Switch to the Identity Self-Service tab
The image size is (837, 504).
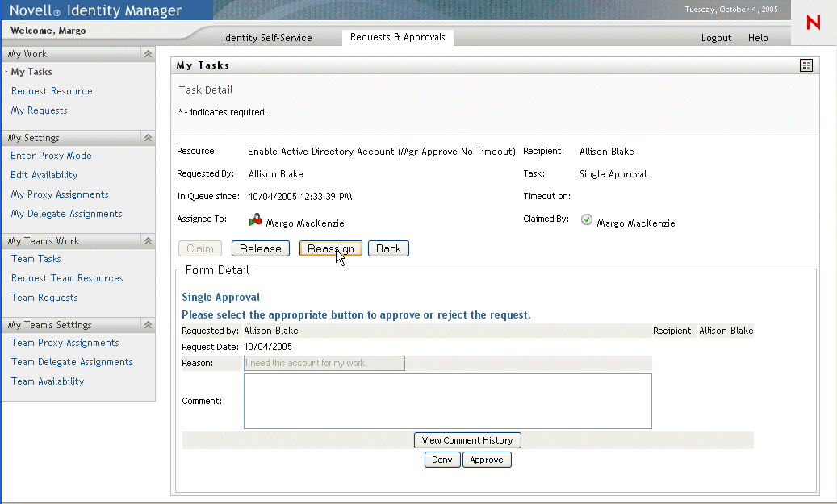pos(267,37)
